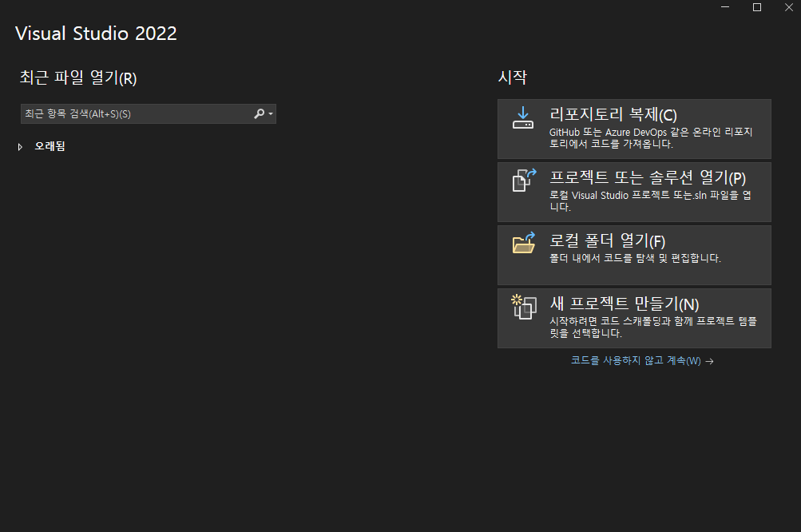Click the GitHub 또는 Azure DevOps description text
This screenshot has height=532, width=801.
point(651,138)
